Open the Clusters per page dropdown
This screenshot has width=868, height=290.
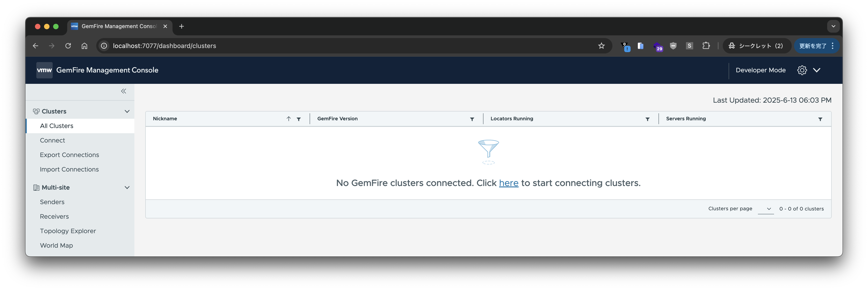[x=766, y=209]
